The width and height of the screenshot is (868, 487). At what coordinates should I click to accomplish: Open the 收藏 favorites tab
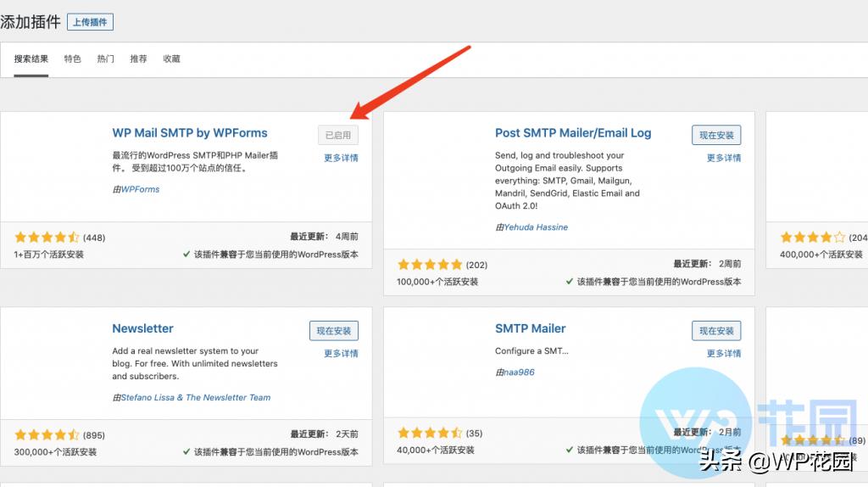click(171, 59)
